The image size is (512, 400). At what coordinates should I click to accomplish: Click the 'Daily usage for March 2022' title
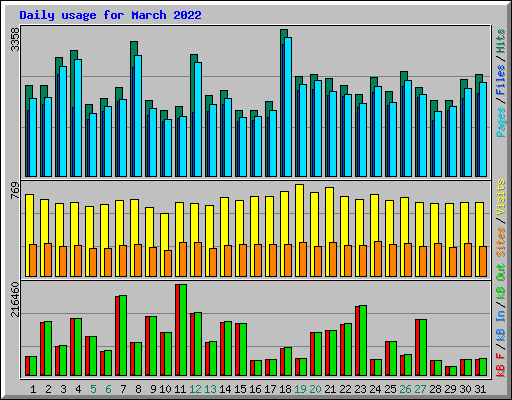pos(110,15)
